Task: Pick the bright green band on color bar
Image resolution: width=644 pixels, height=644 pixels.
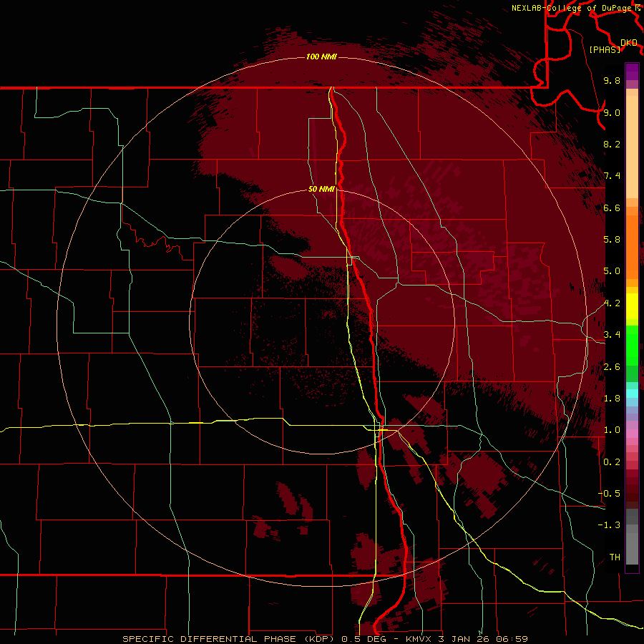Action: point(632,345)
